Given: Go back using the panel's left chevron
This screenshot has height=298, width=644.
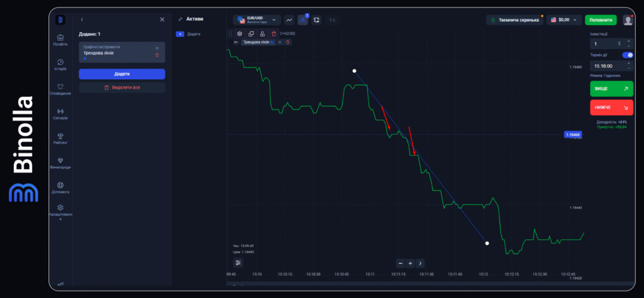Looking at the screenshot, I should (82, 20).
